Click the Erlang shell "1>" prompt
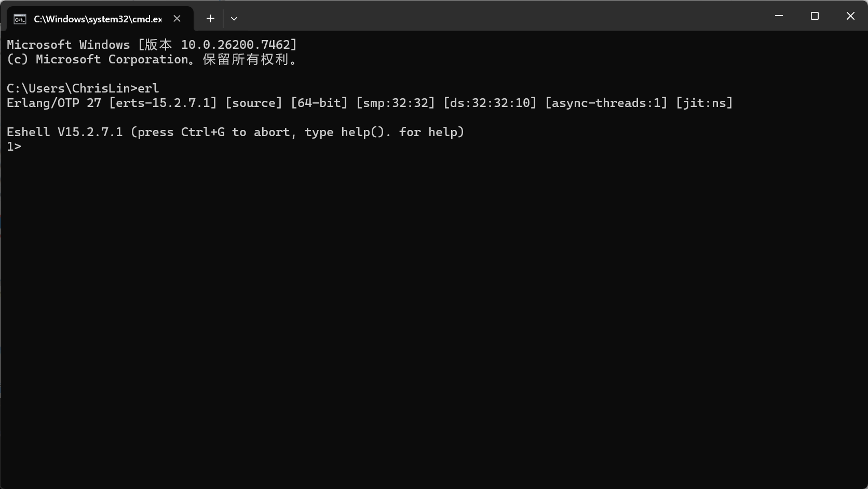 tap(13, 146)
